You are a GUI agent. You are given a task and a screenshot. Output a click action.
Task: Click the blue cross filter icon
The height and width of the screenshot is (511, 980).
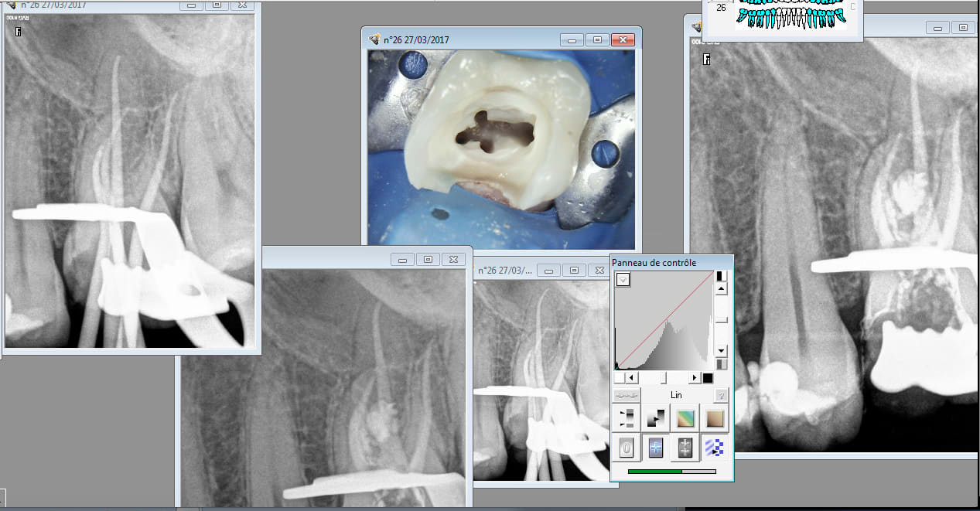[x=656, y=448]
